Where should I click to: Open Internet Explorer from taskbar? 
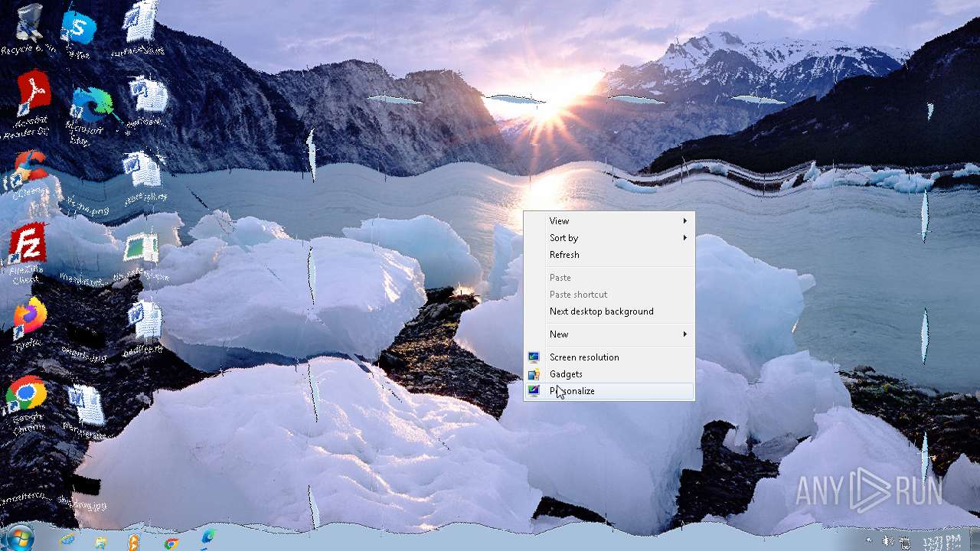(x=67, y=540)
